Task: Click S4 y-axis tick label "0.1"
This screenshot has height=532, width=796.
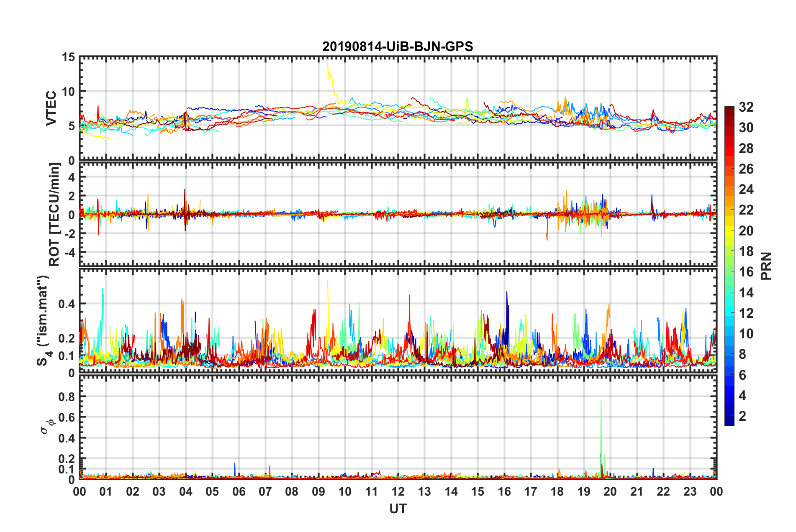Action: click(67, 356)
